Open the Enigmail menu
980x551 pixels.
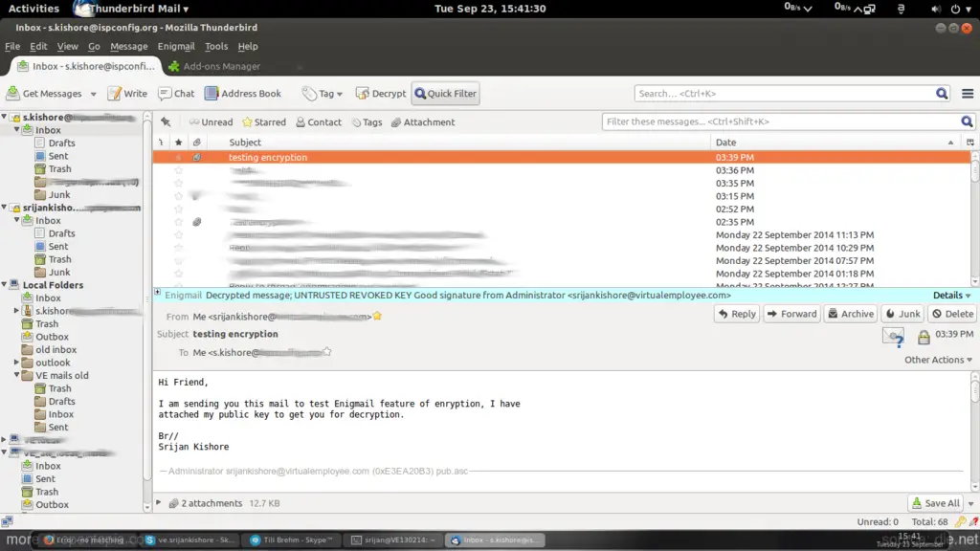pyautogui.click(x=176, y=46)
